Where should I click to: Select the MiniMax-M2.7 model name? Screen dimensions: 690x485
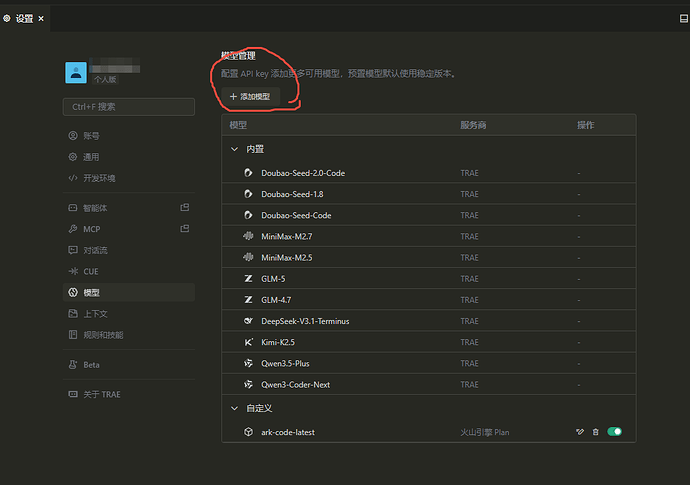point(287,236)
